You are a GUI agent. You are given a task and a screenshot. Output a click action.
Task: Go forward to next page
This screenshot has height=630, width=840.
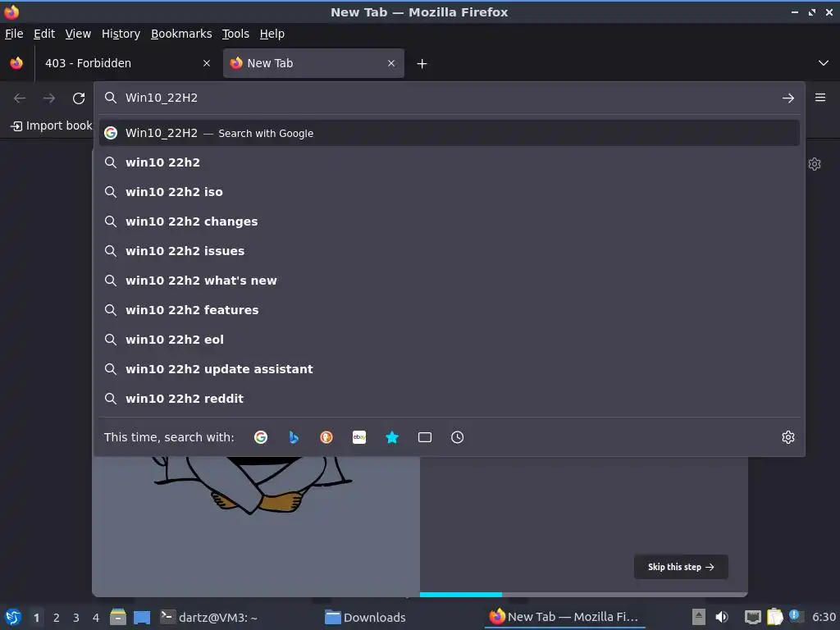coord(48,98)
